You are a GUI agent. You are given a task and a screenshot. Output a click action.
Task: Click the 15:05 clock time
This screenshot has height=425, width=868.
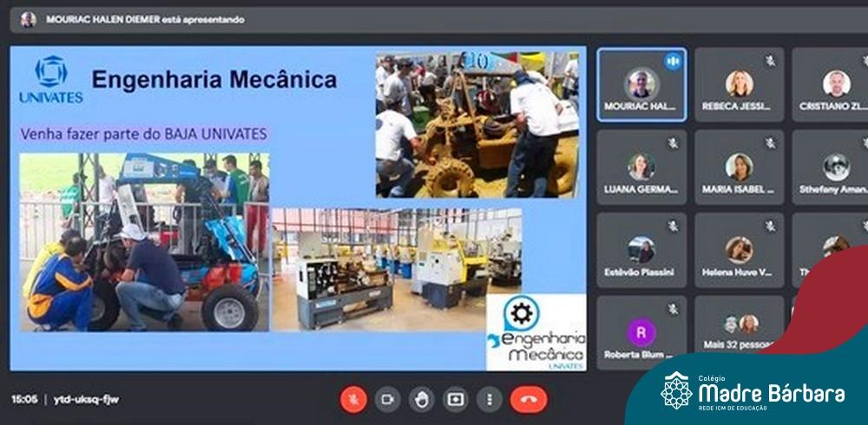coord(24,400)
